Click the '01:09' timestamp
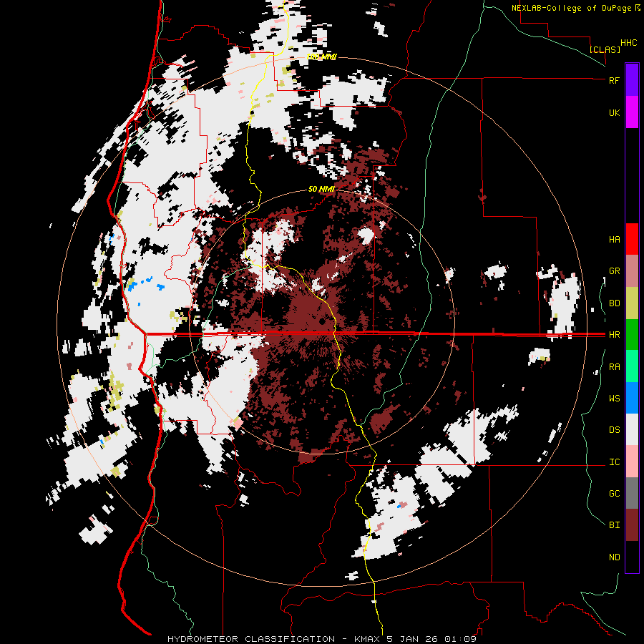This screenshot has width=644, height=644. [x=460, y=639]
